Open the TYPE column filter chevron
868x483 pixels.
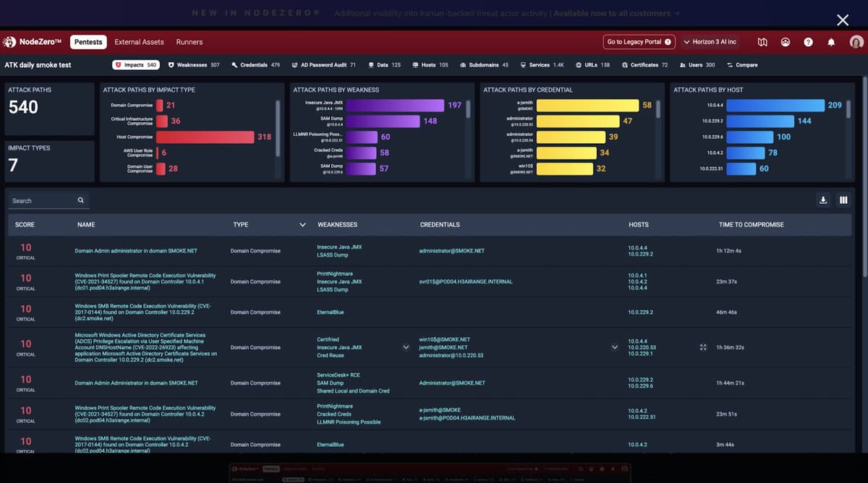(x=302, y=225)
